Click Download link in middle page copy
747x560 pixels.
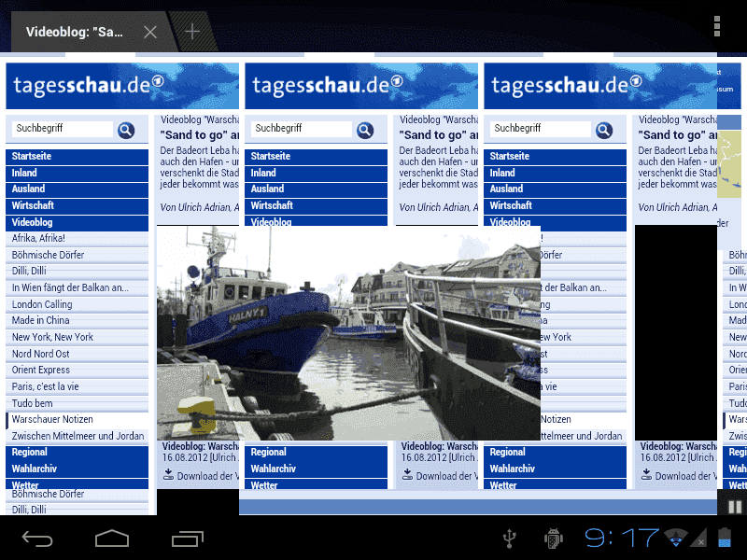[x=440, y=476]
